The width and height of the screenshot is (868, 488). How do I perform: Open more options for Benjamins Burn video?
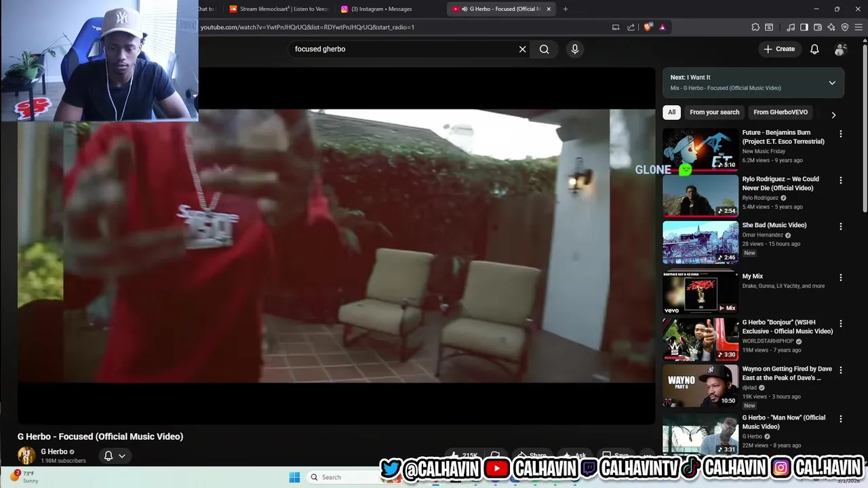coord(841,134)
